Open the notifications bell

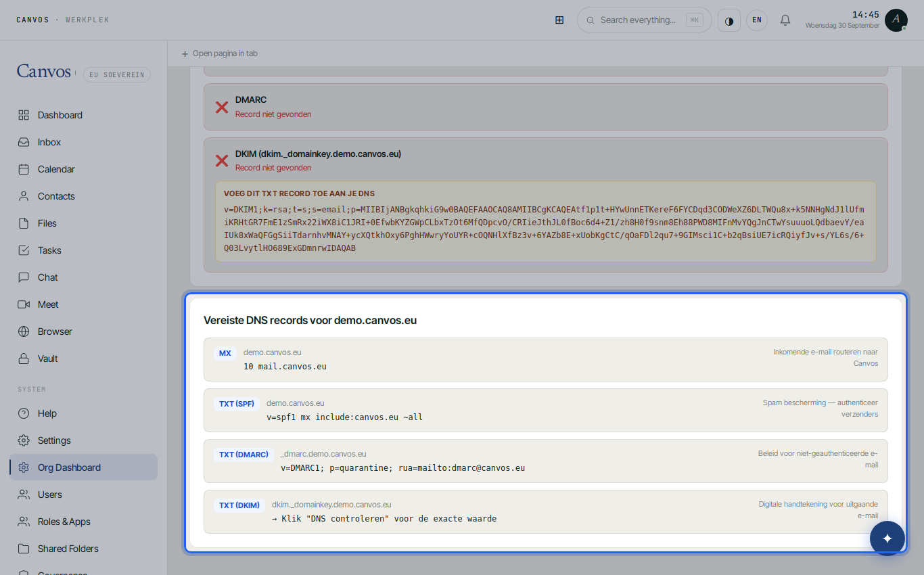point(785,20)
